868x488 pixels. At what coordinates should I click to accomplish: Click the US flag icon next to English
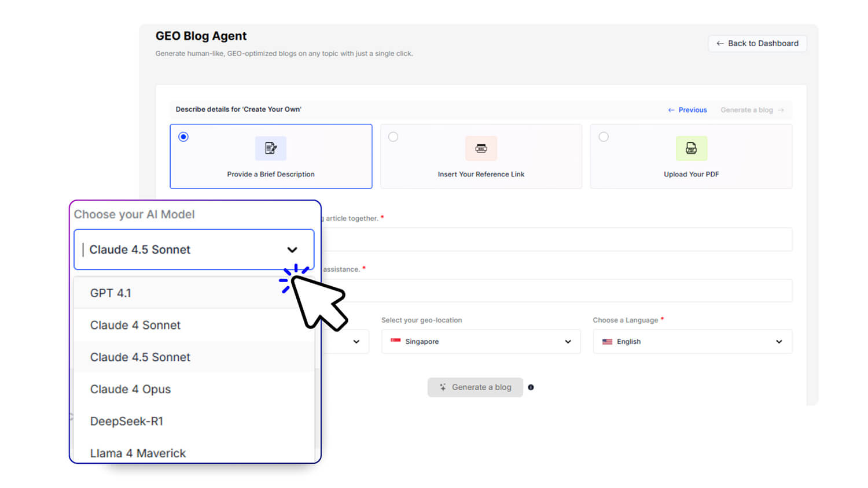pos(607,342)
